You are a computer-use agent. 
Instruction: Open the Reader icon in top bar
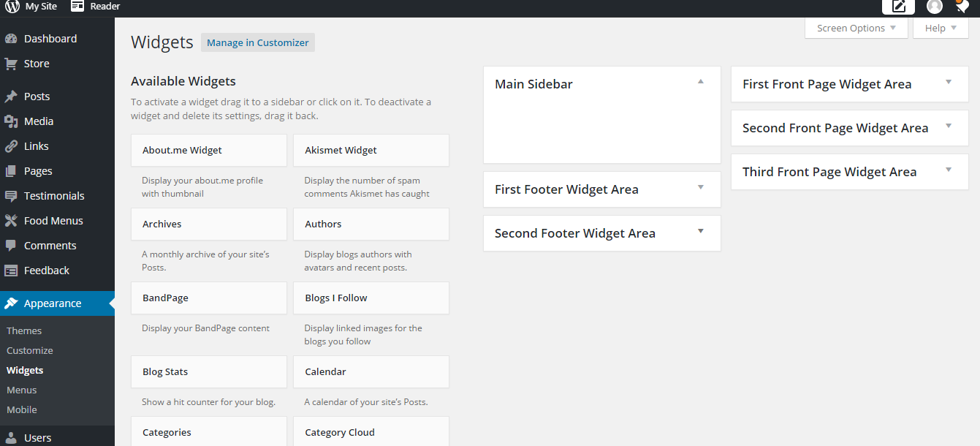tap(77, 6)
